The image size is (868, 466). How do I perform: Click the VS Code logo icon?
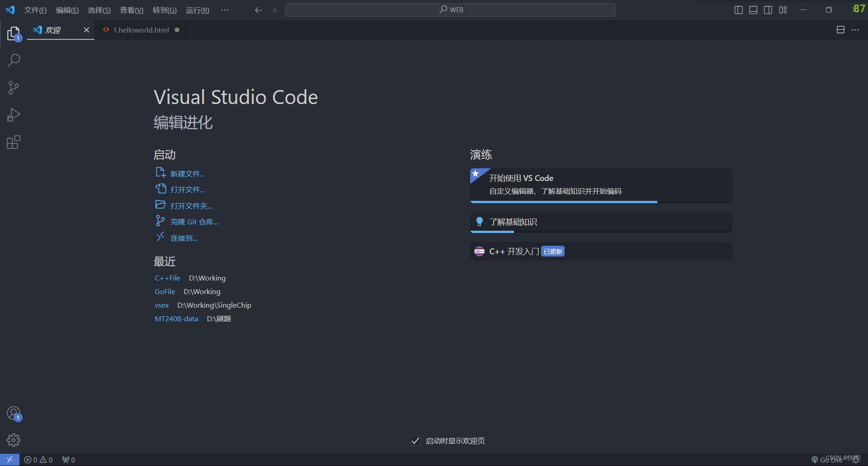[x=10, y=10]
